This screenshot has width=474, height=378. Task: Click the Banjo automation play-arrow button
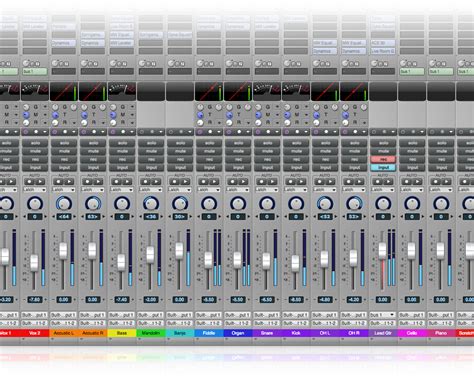click(x=185, y=182)
